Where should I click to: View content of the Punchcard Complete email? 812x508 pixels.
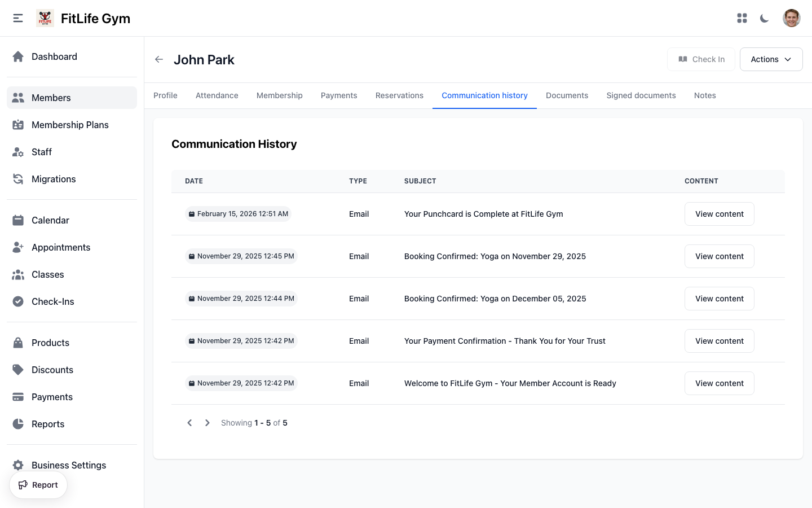[x=719, y=213]
